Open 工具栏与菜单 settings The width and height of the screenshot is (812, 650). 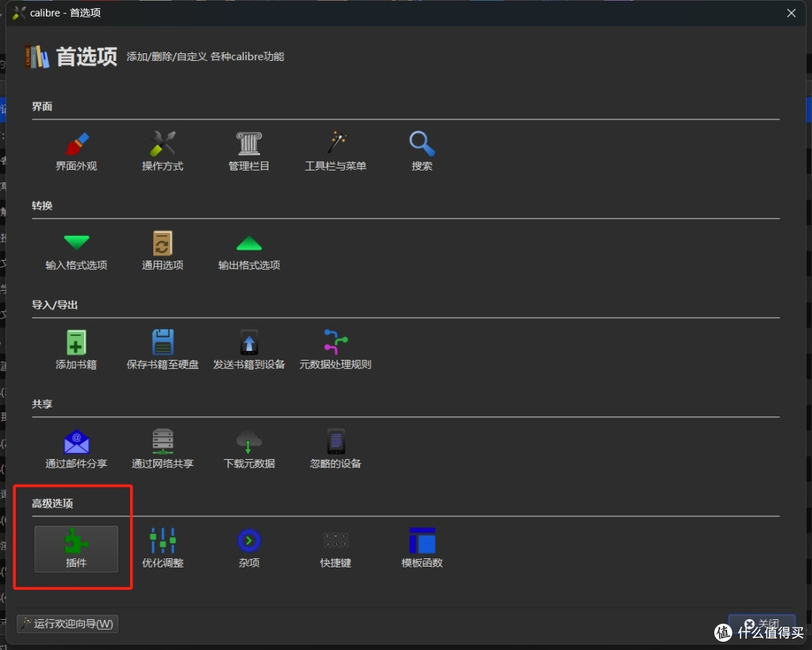335,151
